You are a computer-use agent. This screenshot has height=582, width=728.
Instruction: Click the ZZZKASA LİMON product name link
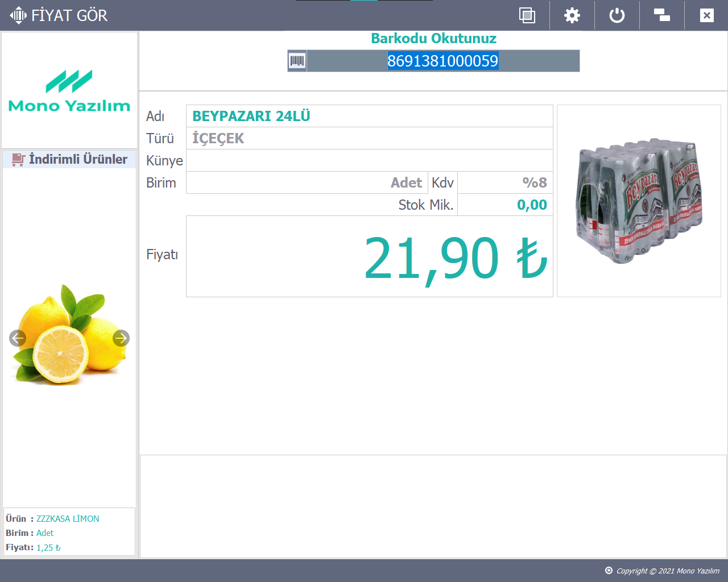(x=68, y=518)
